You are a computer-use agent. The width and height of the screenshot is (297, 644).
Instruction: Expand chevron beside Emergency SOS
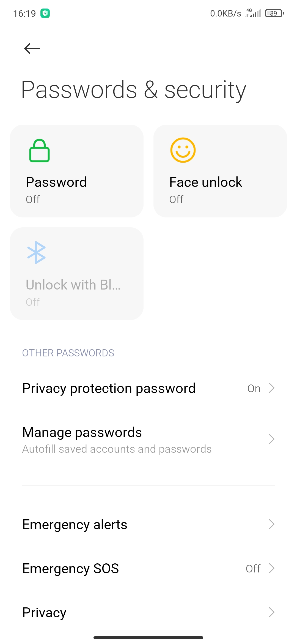coord(272,568)
